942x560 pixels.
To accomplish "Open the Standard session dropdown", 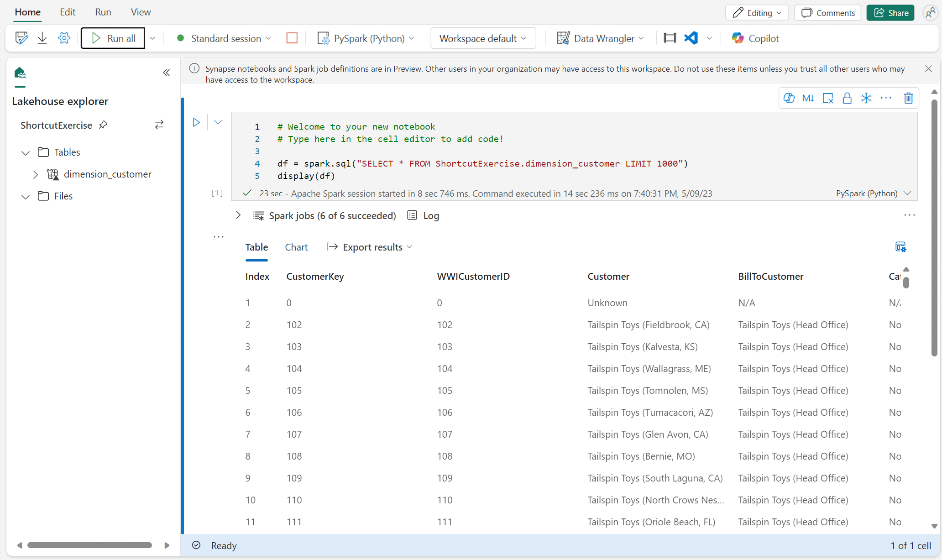I will pyautogui.click(x=224, y=38).
